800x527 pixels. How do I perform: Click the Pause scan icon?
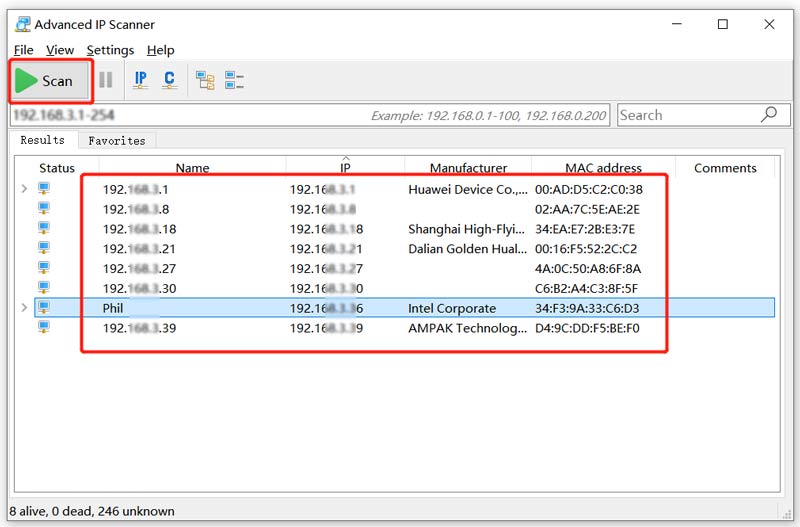[x=106, y=80]
